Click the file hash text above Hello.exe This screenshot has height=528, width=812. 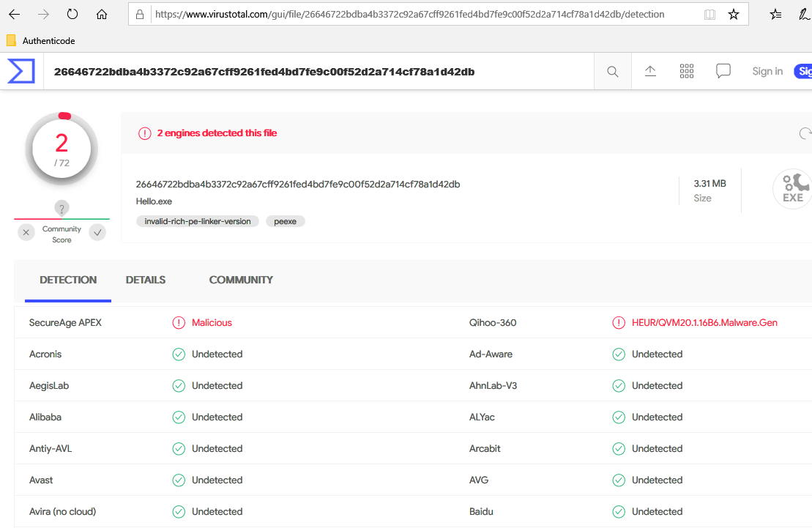298,185
